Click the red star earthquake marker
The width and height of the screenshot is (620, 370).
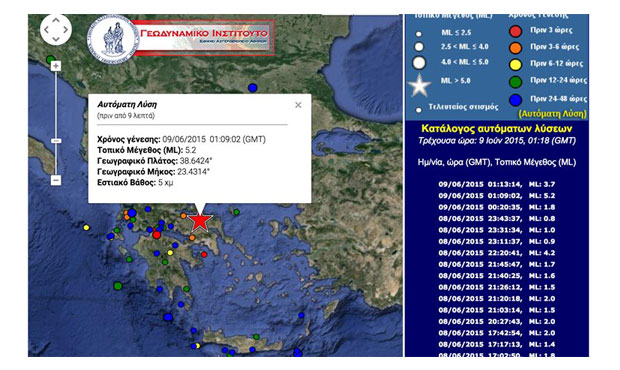coord(200,221)
